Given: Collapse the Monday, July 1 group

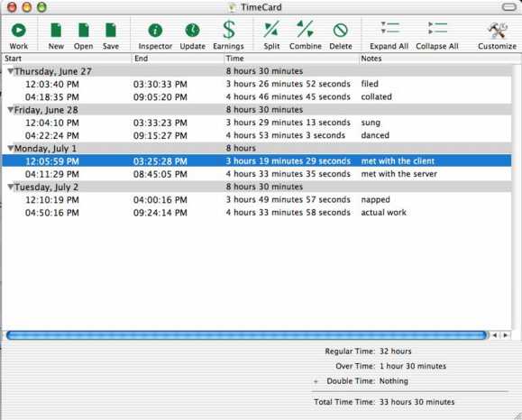Looking at the screenshot, I should point(11,148).
